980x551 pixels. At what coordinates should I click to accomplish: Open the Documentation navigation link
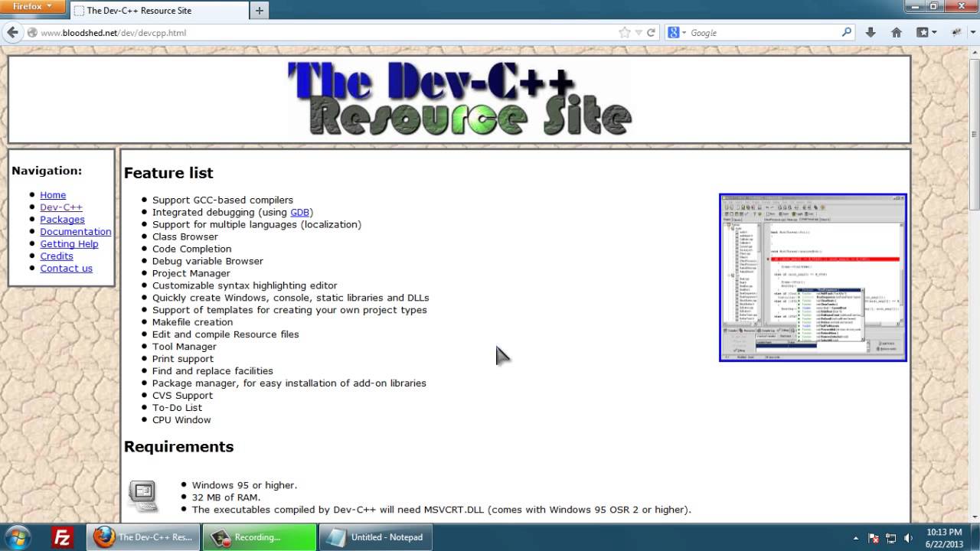point(76,232)
